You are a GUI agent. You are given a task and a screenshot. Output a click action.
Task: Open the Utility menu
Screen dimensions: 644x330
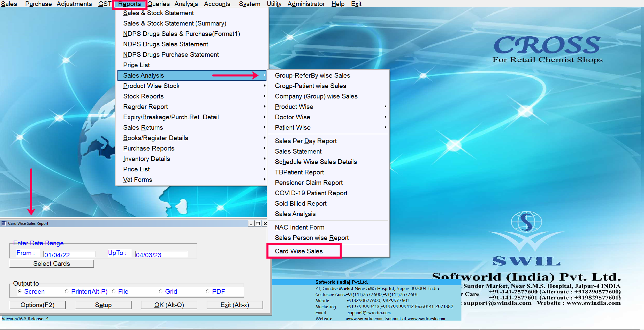pos(274,4)
